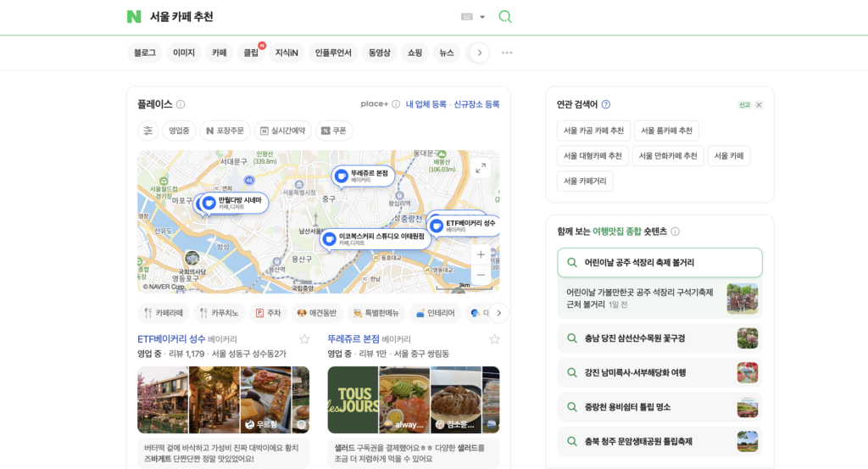
Task: Expand more search category tabs
Action: tap(480, 53)
